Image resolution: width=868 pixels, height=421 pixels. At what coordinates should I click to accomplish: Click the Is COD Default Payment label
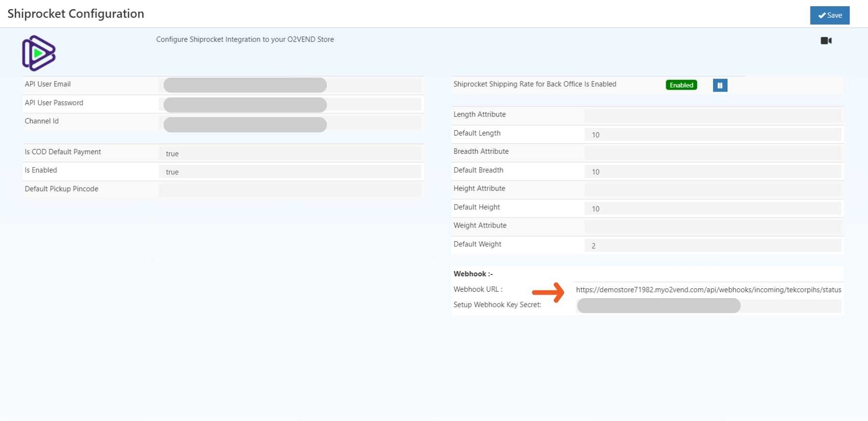(63, 152)
